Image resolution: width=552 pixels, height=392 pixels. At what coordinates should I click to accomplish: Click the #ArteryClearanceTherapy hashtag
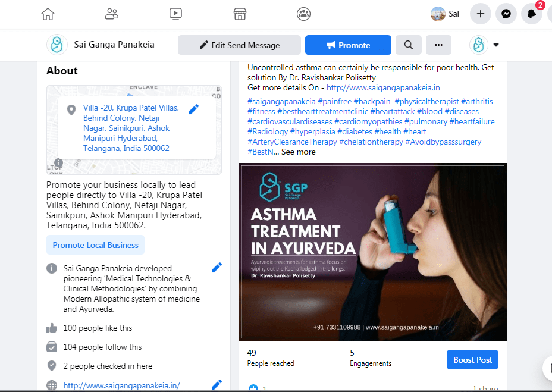coord(292,142)
